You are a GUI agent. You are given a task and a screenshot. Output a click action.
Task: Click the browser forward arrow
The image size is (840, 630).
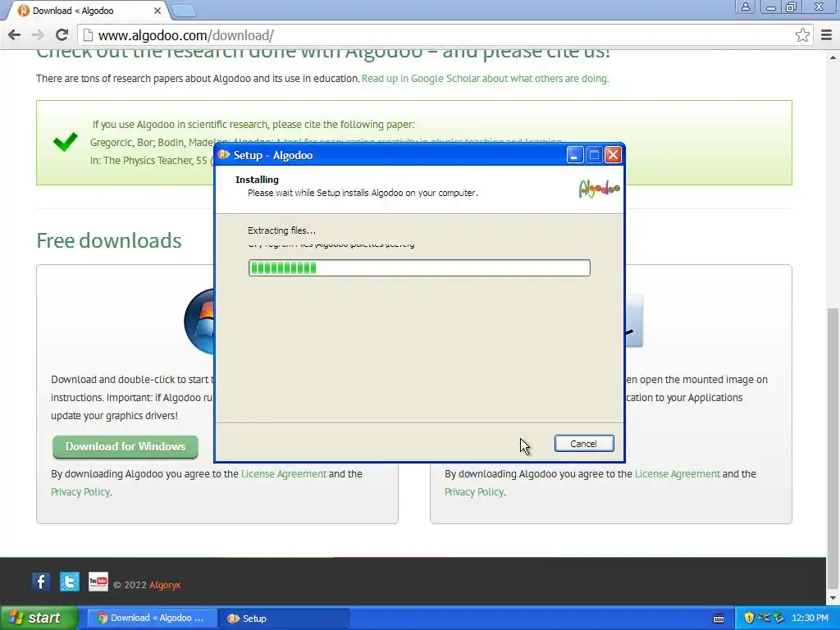pyautogui.click(x=38, y=35)
